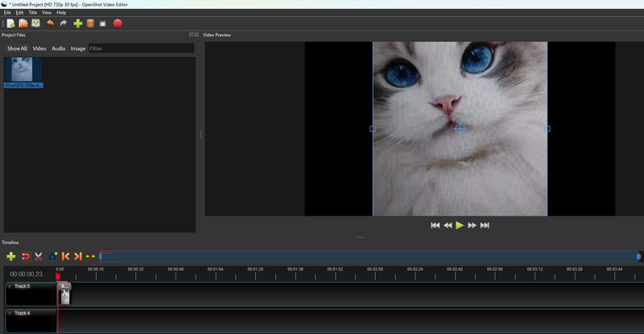Jump to the previous marker
The height and width of the screenshot is (334, 644).
coord(65,256)
